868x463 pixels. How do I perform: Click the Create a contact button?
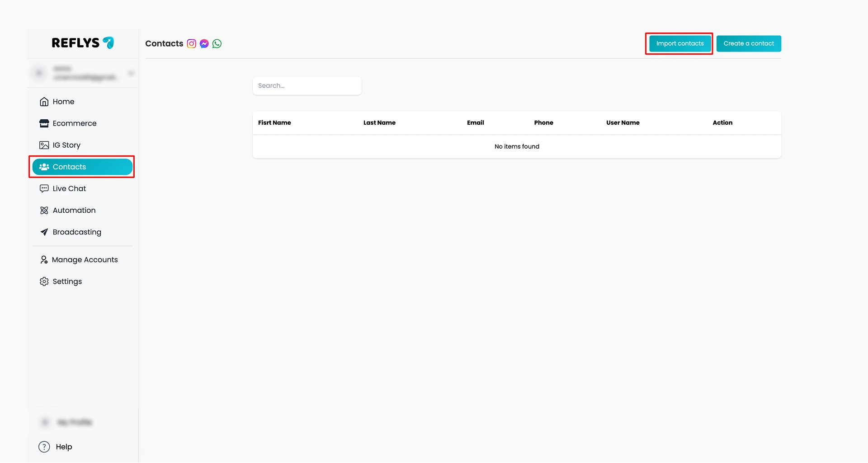tap(749, 44)
